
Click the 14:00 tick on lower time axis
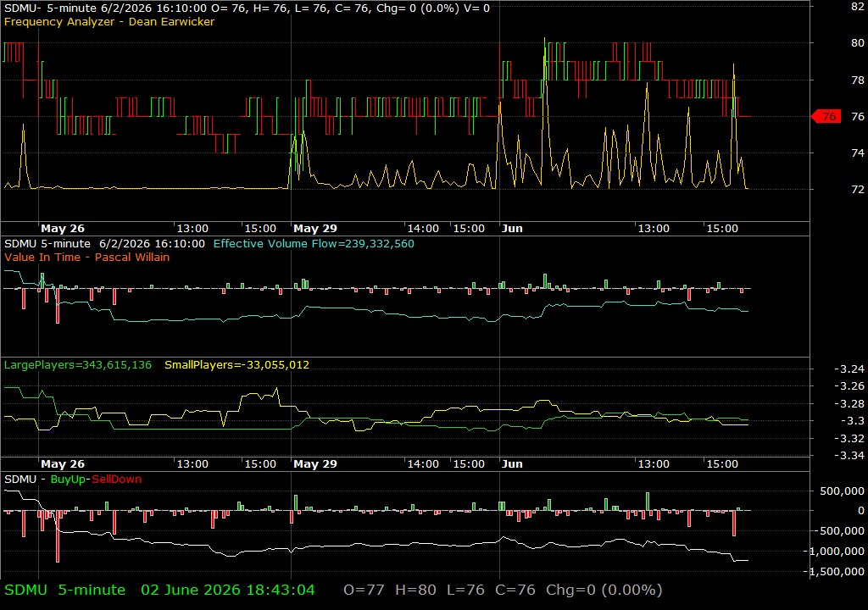point(423,464)
